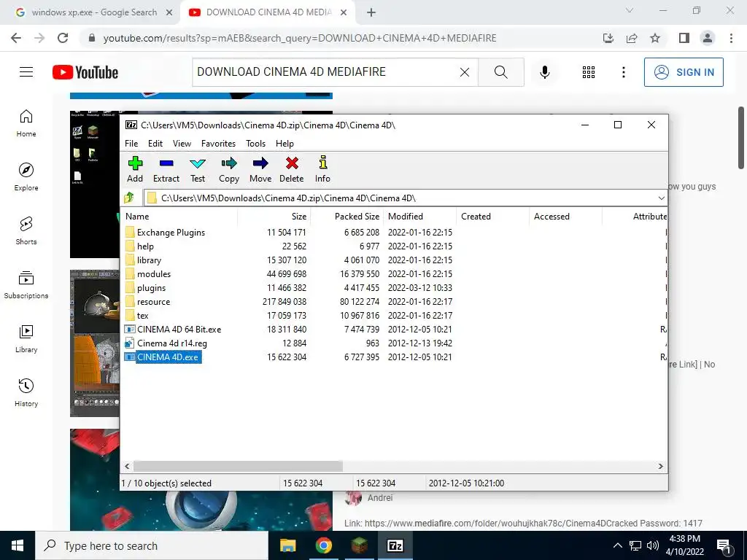Click the voice search microphone icon

pos(544,72)
